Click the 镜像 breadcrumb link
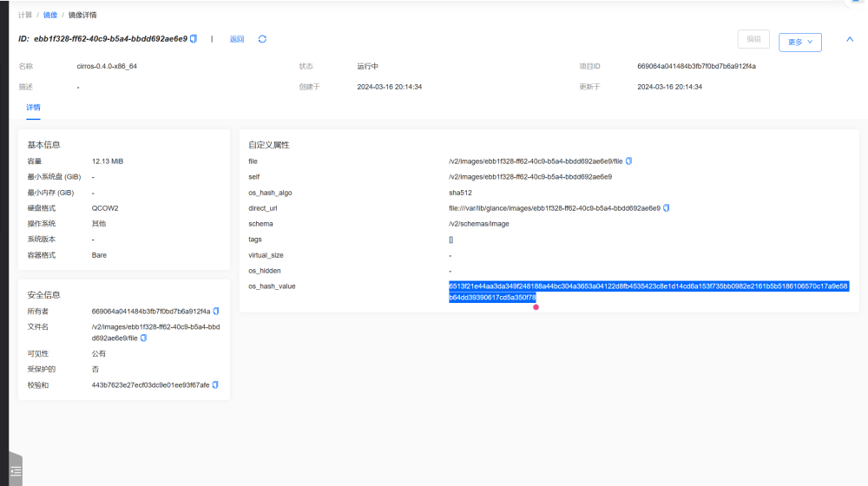Viewport: 868px width, 486px height. pyautogui.click(x=50, y=15)
